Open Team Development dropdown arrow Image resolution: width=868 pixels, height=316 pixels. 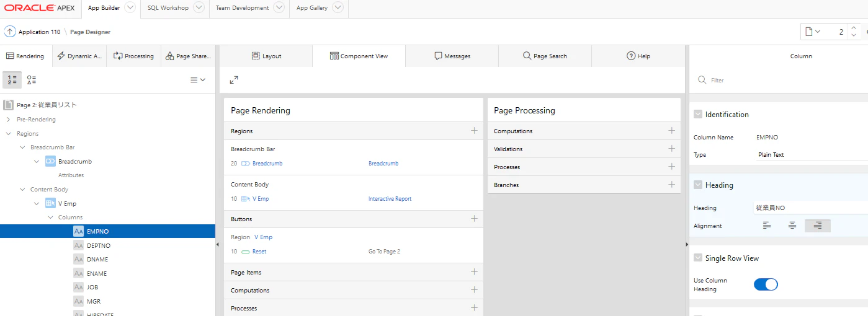coord(279,7)
